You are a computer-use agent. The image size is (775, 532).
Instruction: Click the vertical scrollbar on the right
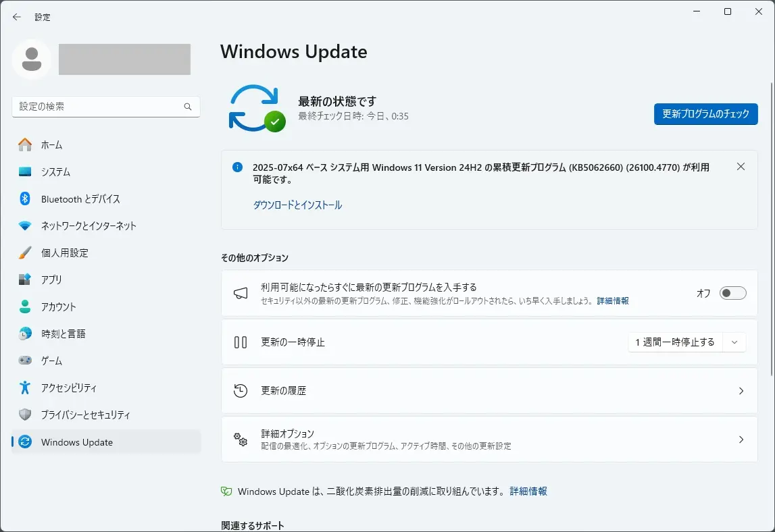click(772, 230)
